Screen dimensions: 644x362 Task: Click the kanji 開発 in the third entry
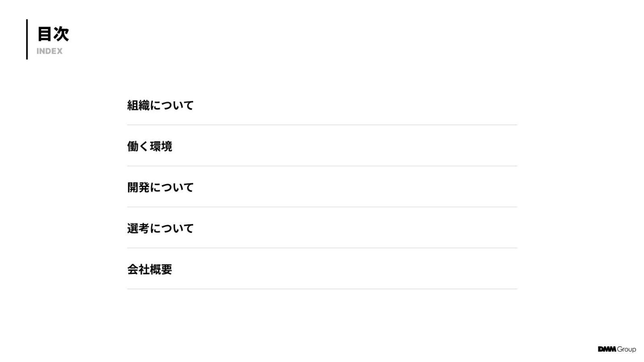point(138,187)
